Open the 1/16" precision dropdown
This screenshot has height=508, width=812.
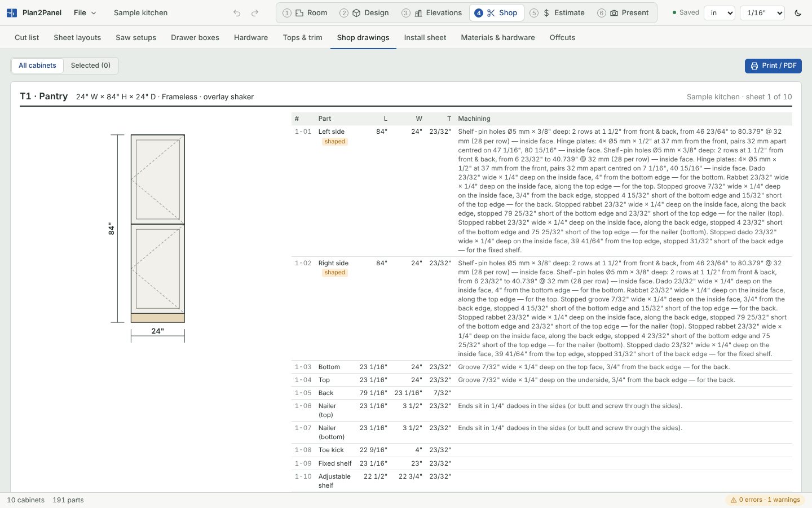[762, 13]
